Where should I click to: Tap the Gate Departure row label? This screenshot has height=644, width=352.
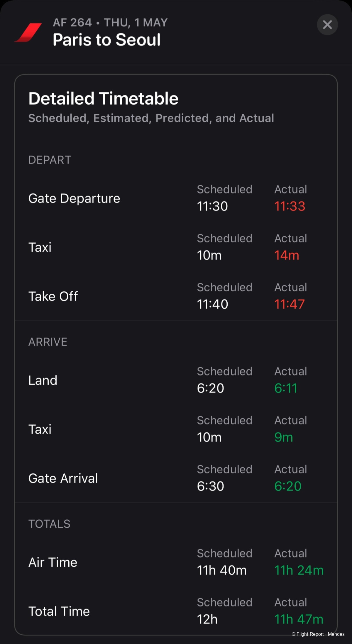coord(74,198)
